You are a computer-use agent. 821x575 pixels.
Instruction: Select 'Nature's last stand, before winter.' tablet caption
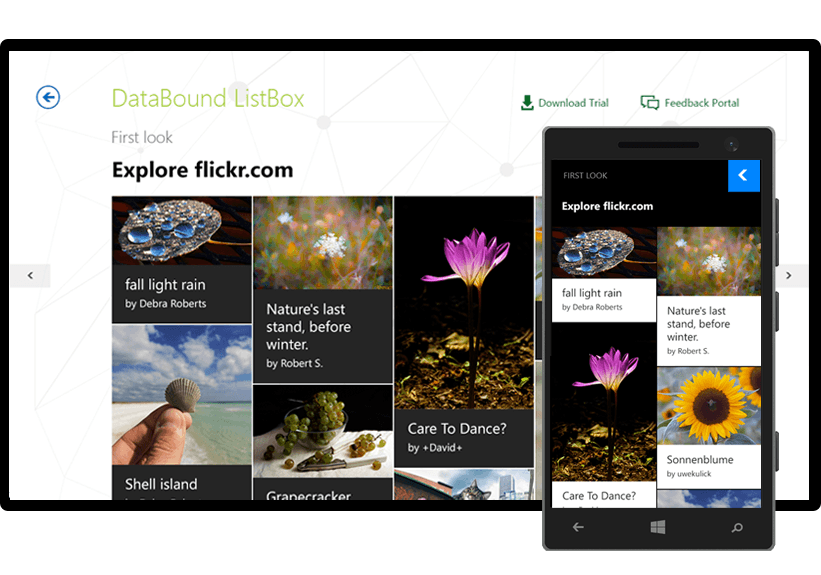click(x=308, y=327)
